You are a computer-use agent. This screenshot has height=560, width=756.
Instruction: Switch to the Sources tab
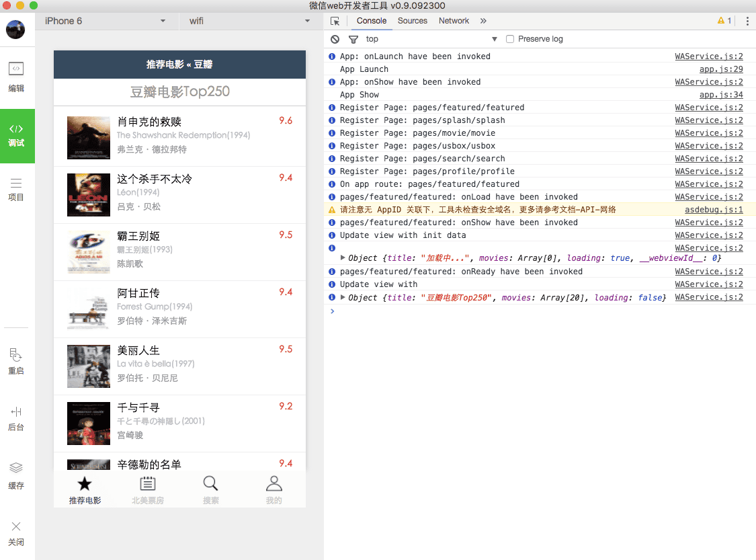pos(412,21)
